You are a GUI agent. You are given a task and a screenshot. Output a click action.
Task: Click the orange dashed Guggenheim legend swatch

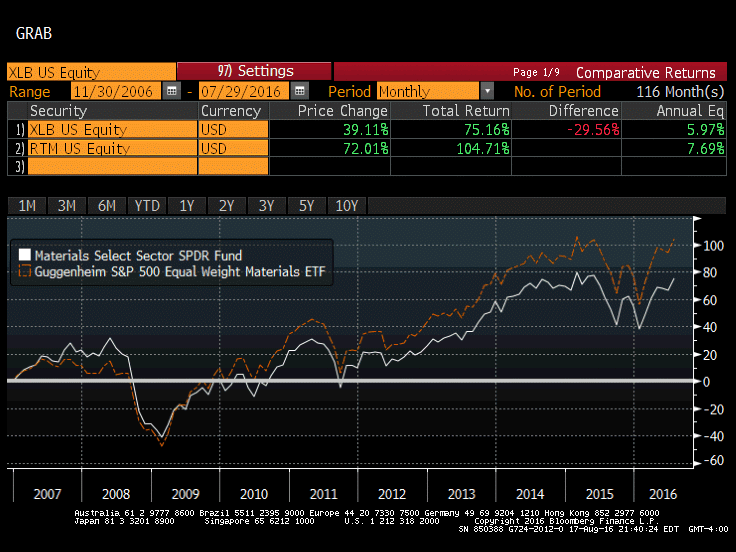(24, 271)
